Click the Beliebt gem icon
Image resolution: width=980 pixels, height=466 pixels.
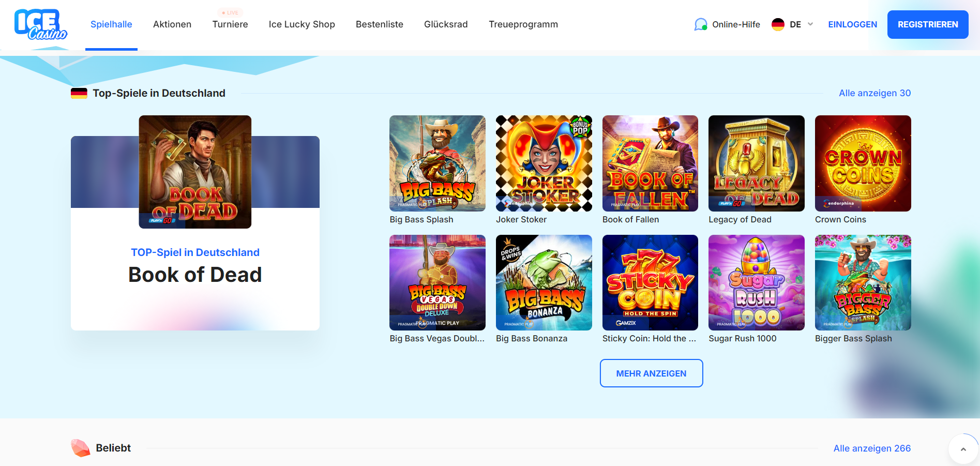pos(80,448)
